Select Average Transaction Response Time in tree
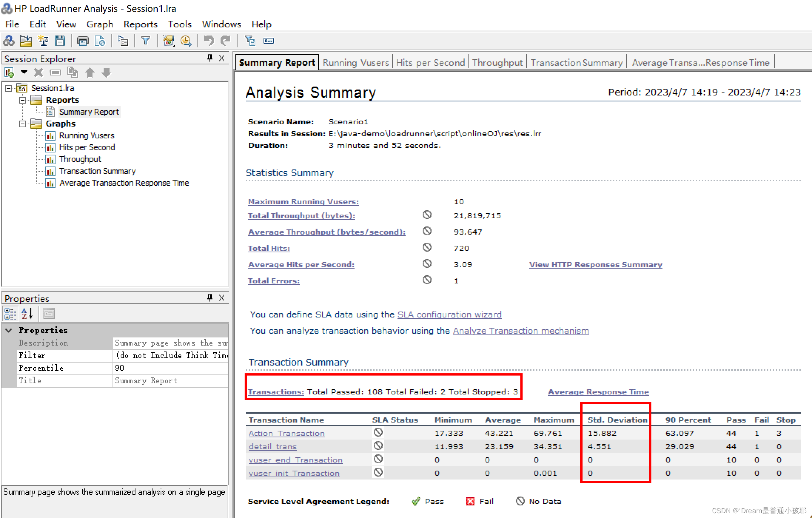812x518 pixels. point(124,183)
